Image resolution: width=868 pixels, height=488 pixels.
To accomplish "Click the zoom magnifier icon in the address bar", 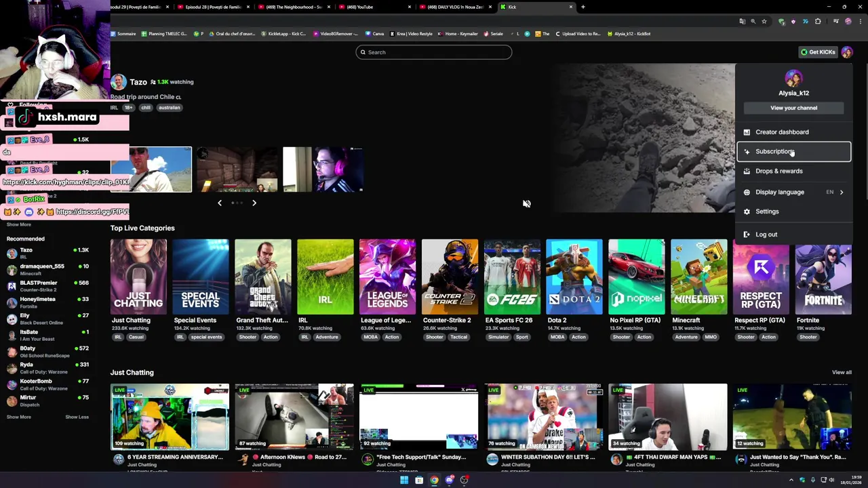I will tap(753, 21).
